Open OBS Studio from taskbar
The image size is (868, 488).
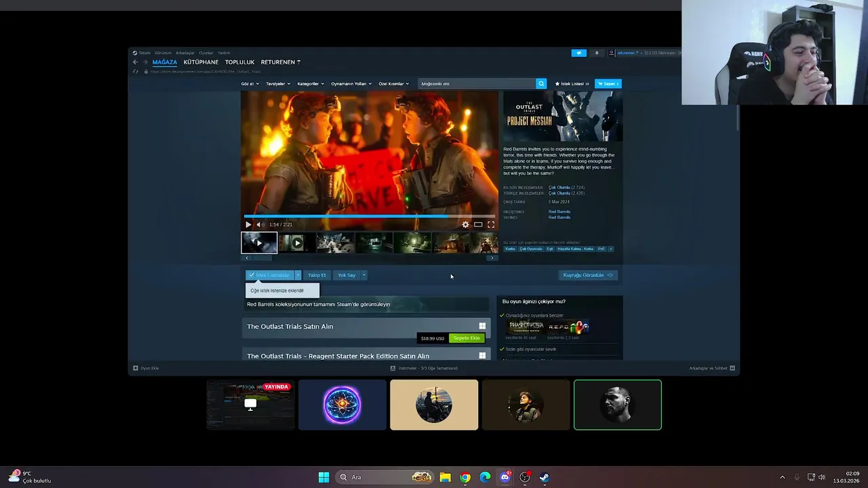click(525, 477)
